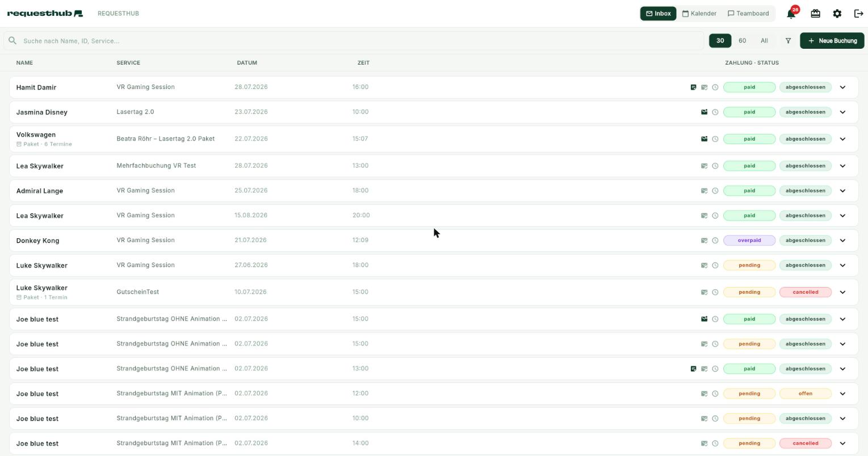Click the overpaid badge for Donkey Kong
This screenshot has width=868, height=456.
click(749, 240)
